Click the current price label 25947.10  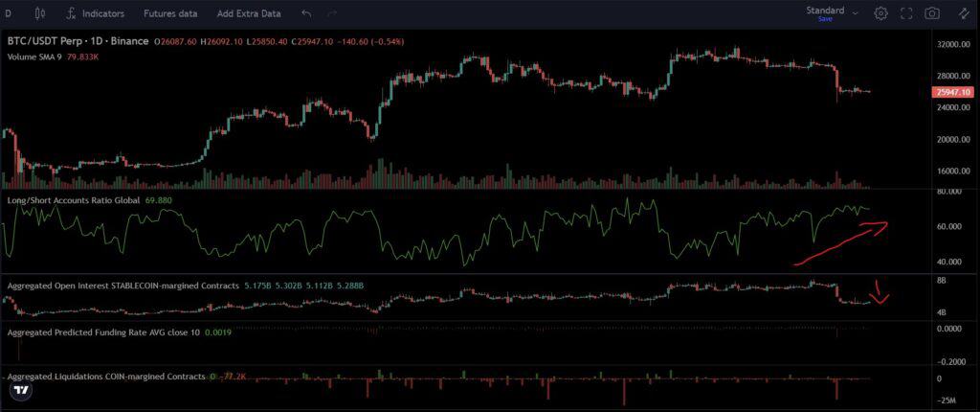pyautogui.click(x=952, y=92)
